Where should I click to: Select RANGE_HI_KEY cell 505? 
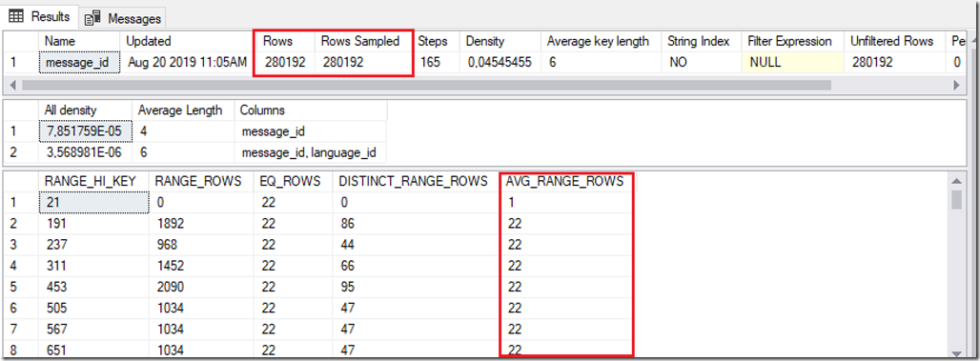pyautogui.click(x=93, y=308)
